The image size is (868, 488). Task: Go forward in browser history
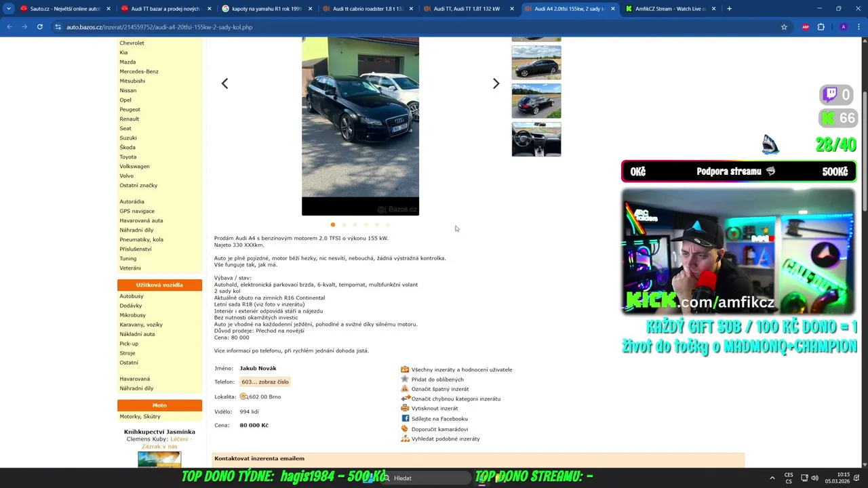coord(24,27)
